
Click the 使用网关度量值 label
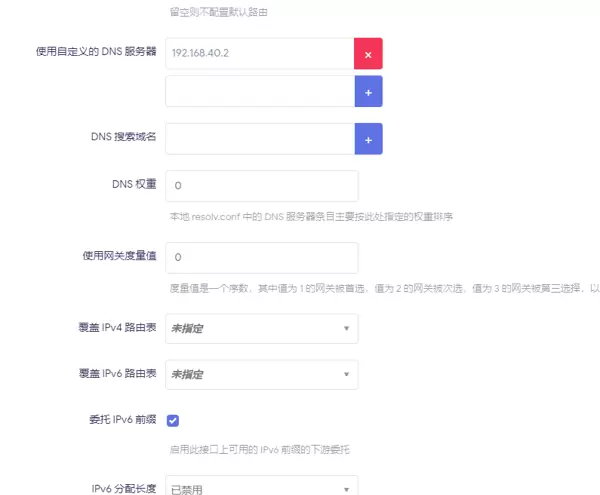(118, 255)
